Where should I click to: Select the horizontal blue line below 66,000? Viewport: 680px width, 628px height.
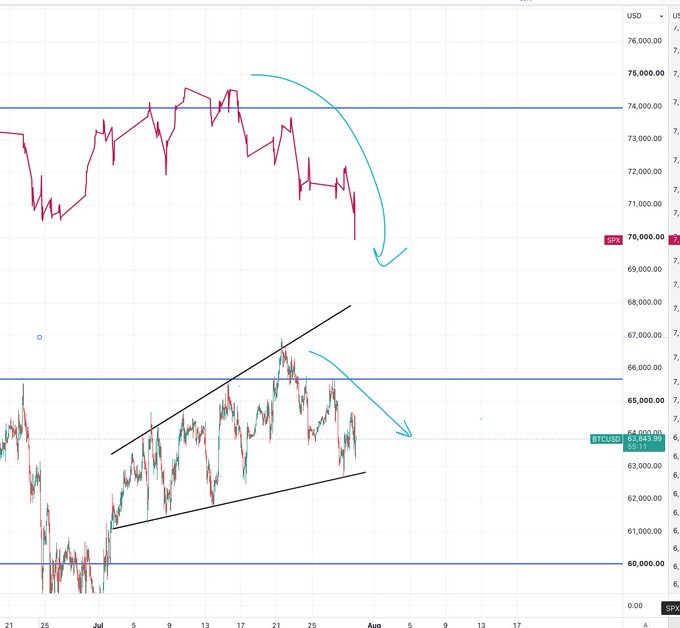[x=311, y=379]
